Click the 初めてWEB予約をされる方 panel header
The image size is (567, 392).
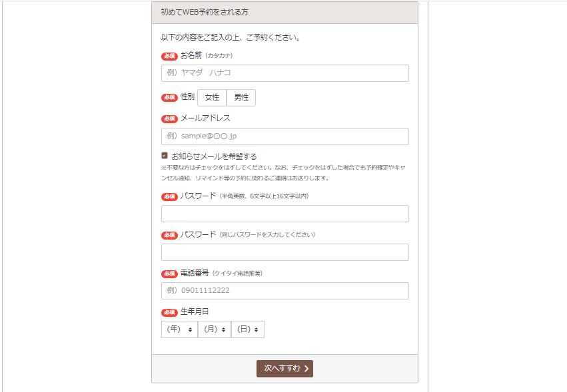click(x=284, y=12)
